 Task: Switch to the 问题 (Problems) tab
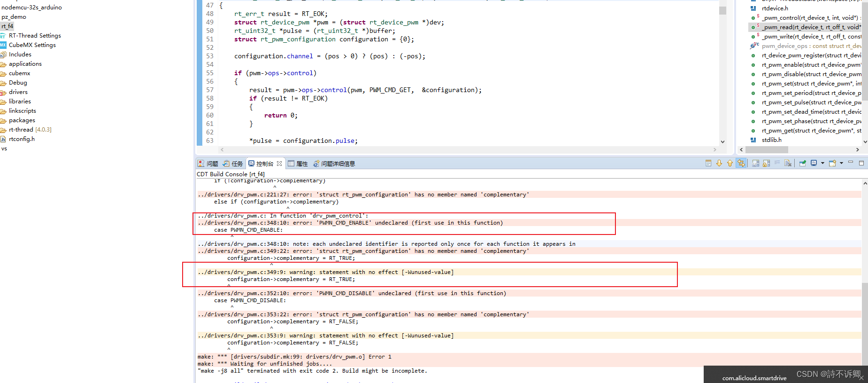(208, 164)
